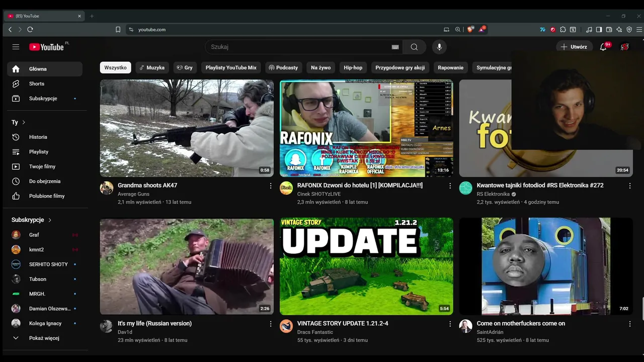Close the (85) YouTube tab
644x362 pixels.
click(79, 16)
